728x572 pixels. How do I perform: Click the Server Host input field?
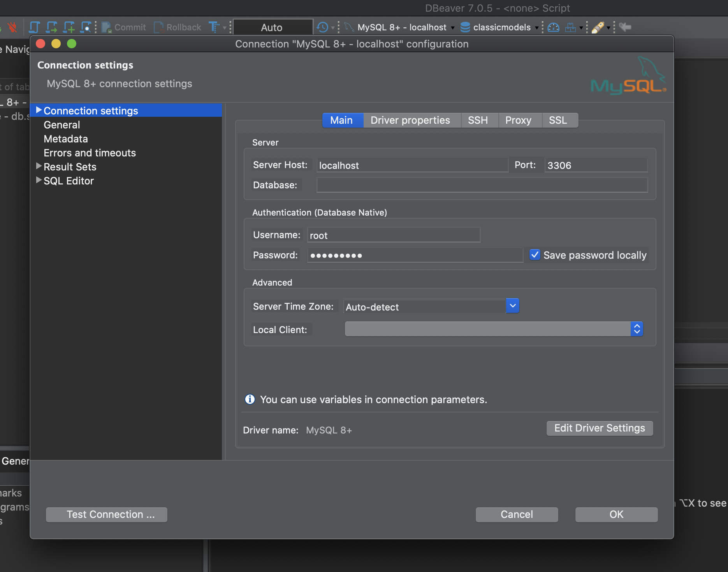tap(412, 165)
